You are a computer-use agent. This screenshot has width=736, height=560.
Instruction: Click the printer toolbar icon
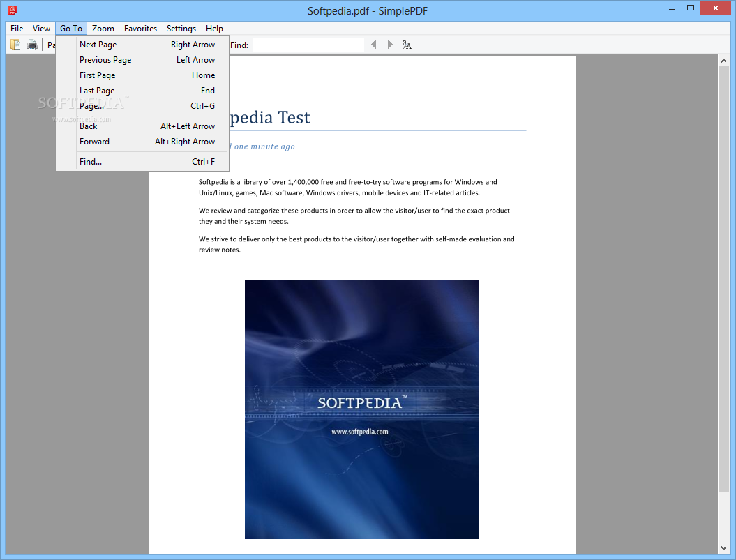click(x=32, y=45)
